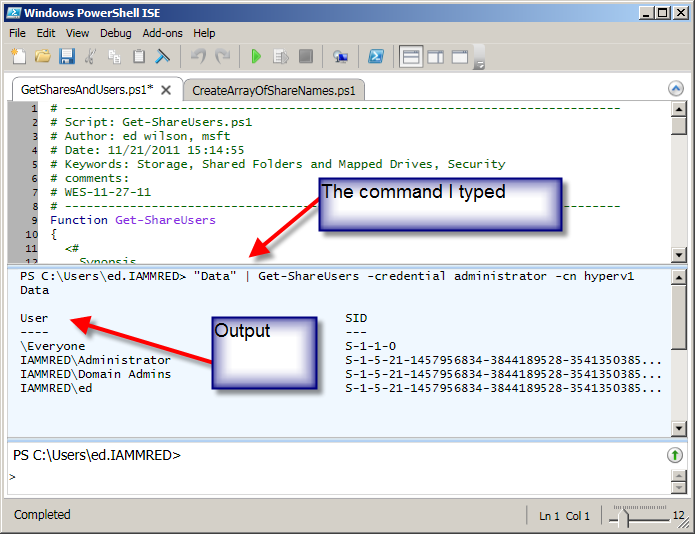Toggle Show Script Pane Right layout
This screenshot has width=695, height=534.
435,57
